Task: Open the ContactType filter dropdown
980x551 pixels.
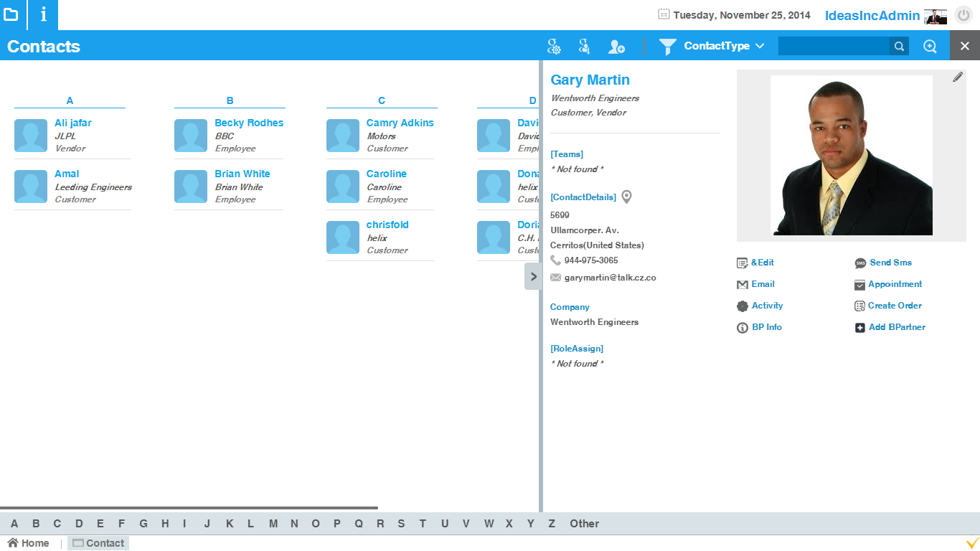Action: pyautogui.click(x=723, y=46)
